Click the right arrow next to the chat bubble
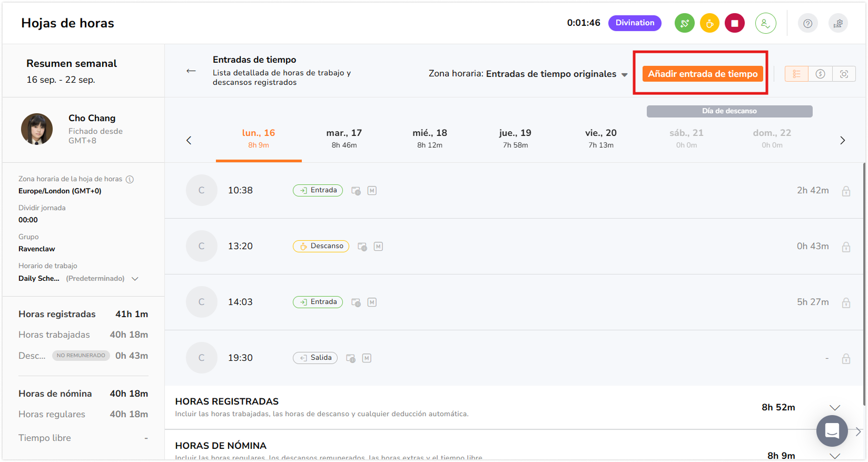 [859, 431]
